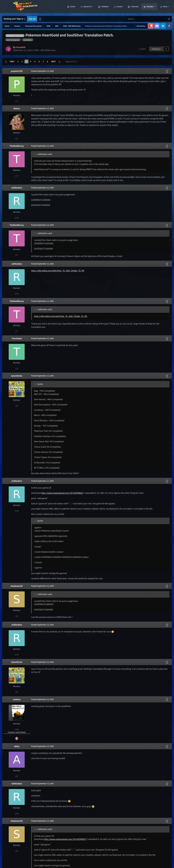Go to PREV page
This screenshot has height=868, width=174.
12,62
